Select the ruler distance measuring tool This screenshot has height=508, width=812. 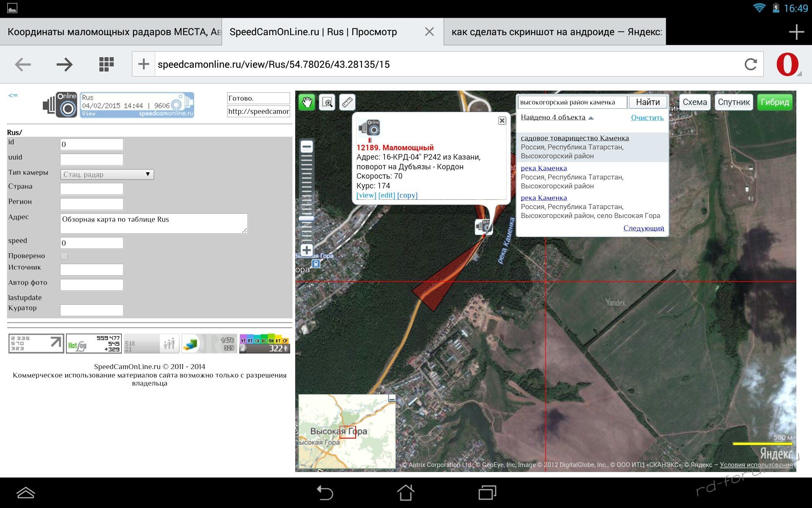point(347,102)
